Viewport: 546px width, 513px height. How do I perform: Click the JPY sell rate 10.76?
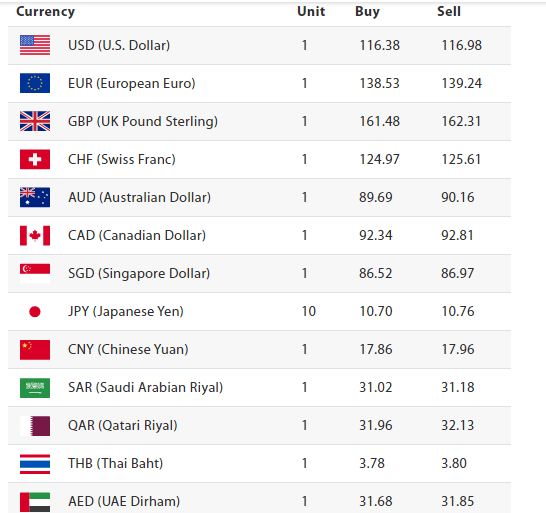point(458,311)
